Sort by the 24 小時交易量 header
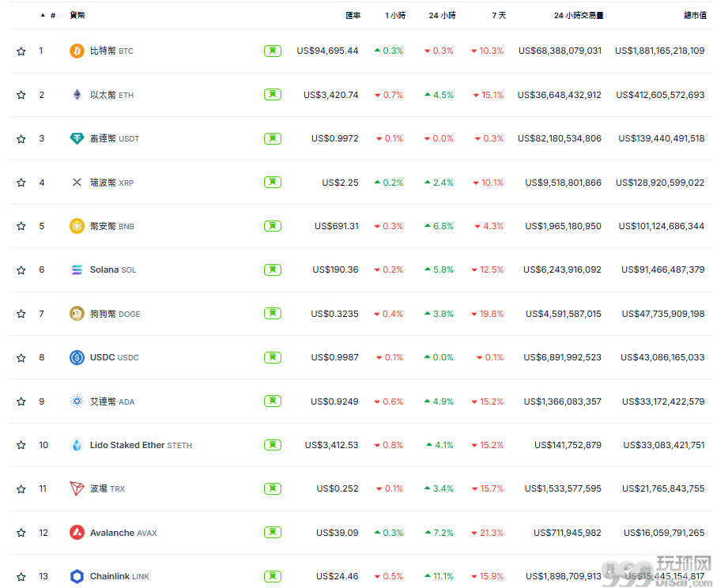Screen dimensions: 713x588 click(579, 15)
